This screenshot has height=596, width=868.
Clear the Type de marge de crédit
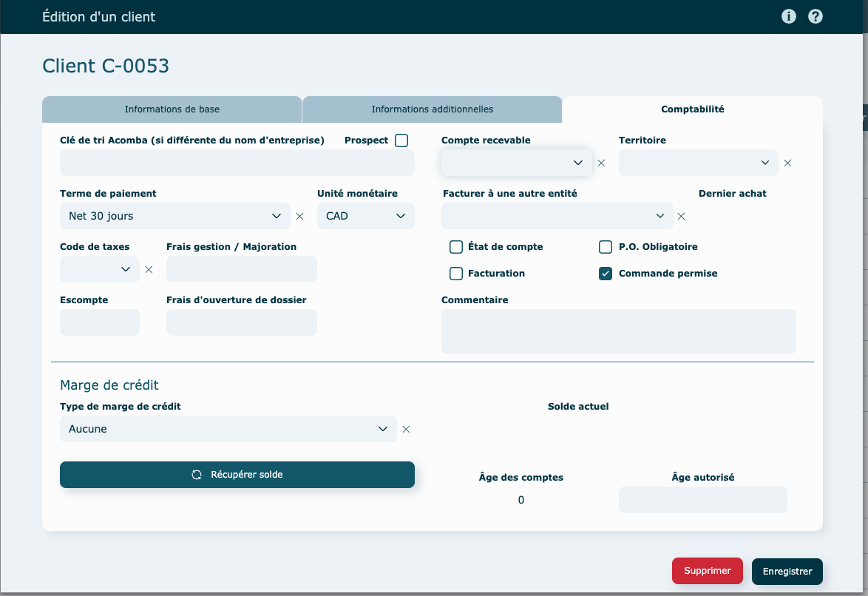tap(406, 430)
